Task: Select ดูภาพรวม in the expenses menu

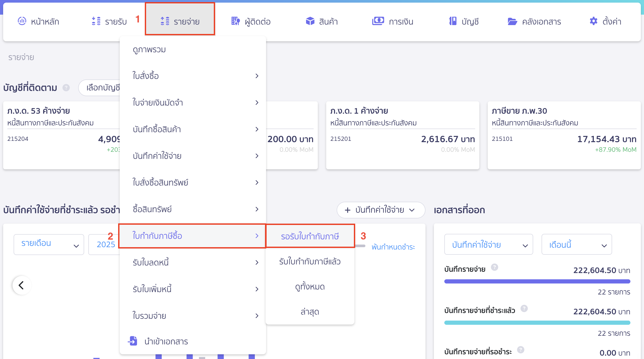Action: 193,49
